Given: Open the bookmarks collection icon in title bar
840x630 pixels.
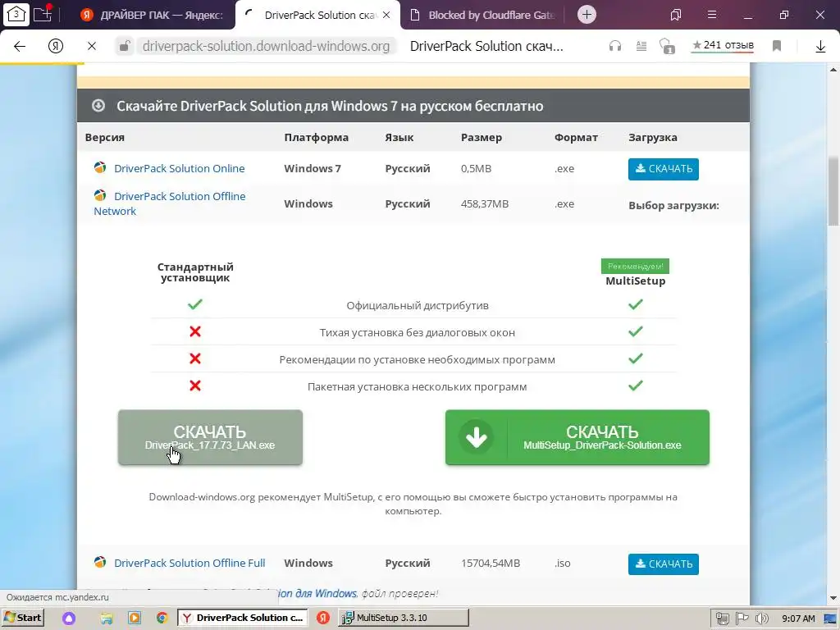Looking at the screenshot, I should click(676, 15).
